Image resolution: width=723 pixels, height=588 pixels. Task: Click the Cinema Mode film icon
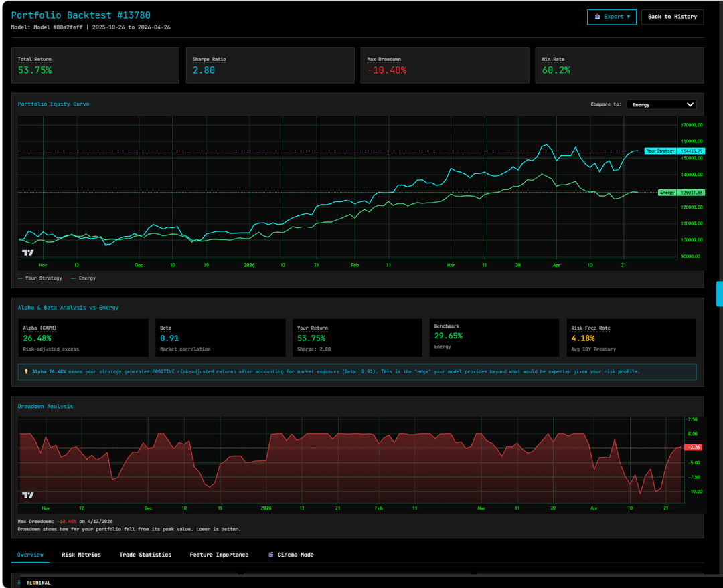click(x=271, y=555)
